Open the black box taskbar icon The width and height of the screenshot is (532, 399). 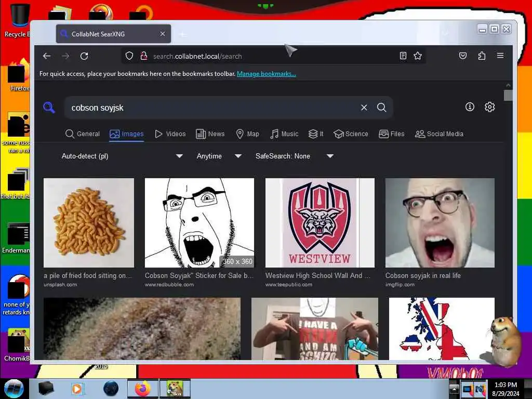pyautogui.click(x=46, y=389)
